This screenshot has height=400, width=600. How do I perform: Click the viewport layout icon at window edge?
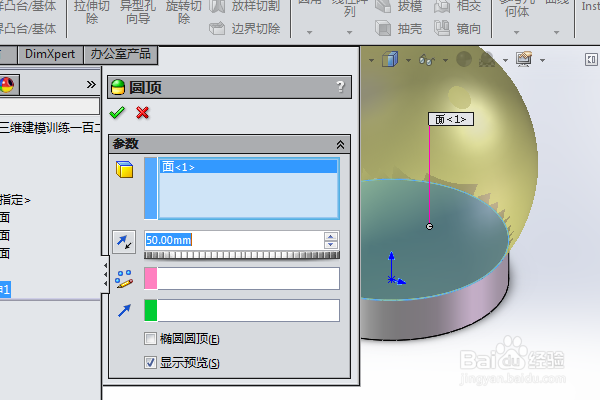[x=591, y=60]
